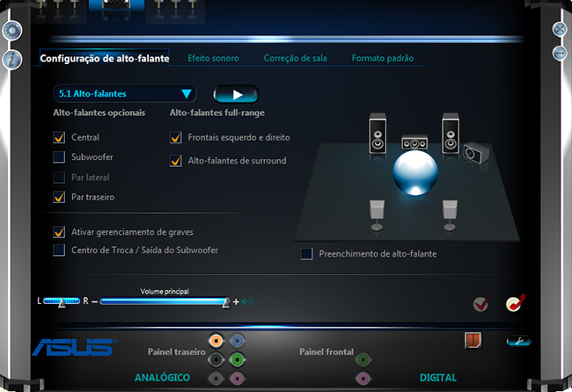Toggle Ativar gerenciamento de graves
The height and width of the screenshot is (392, 572).
click(x=60, y=232)
